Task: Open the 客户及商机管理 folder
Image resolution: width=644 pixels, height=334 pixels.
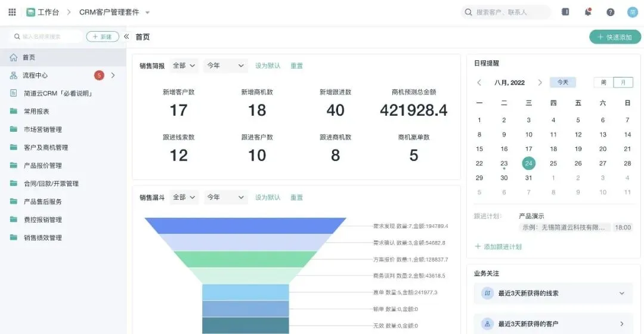Action: coord(63,147)
